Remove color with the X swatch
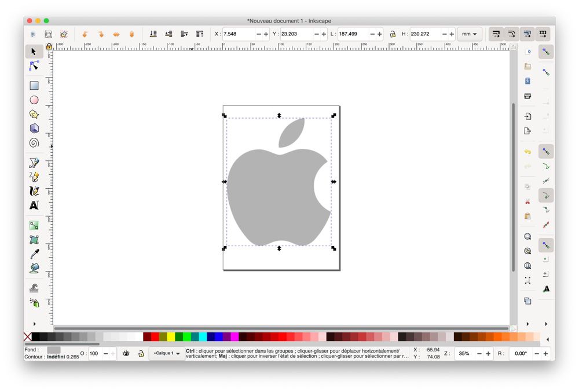579x392 pixels. pos(27,336)
